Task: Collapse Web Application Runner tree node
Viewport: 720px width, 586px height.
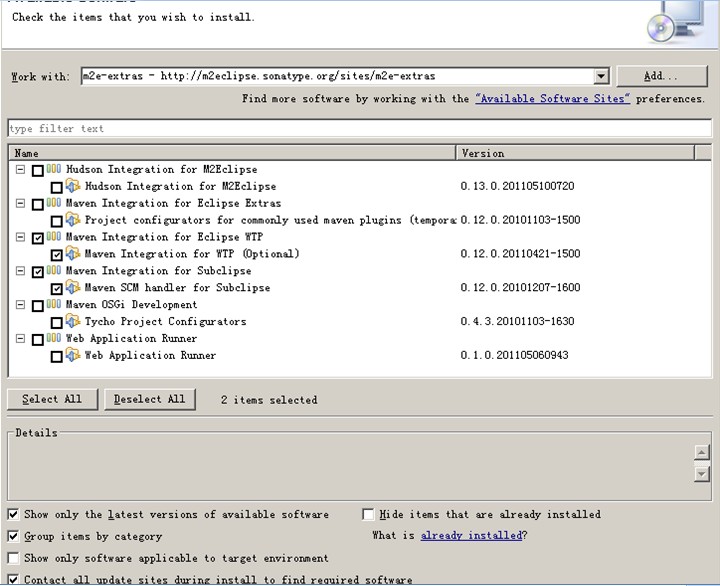Action: (20, 338)
